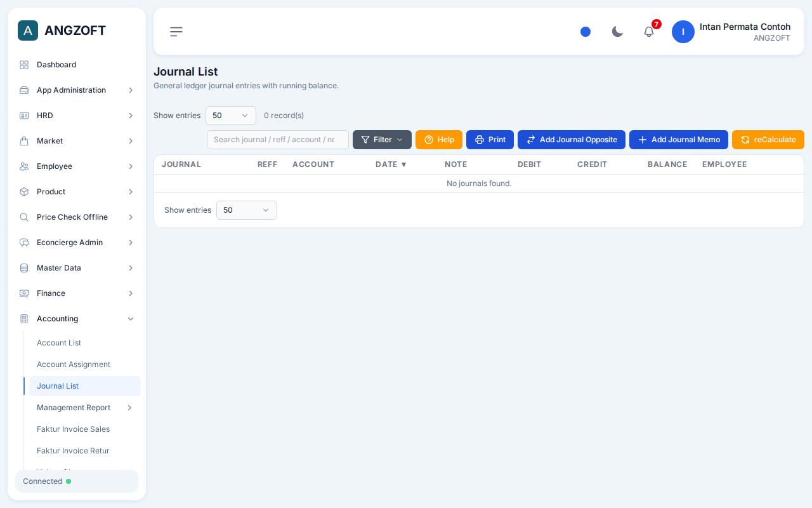Image resolution: width=812 pixels, height=508 pixels.
Task: Click Price Check Offline search icon
Action: coord(24,217)
